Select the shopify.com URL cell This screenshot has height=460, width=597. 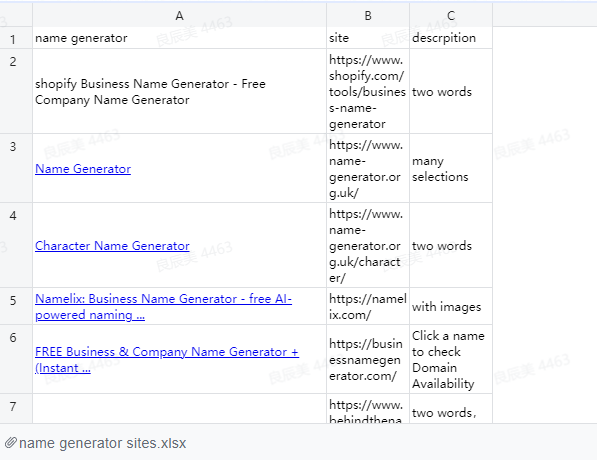click(x=368, y=91)
